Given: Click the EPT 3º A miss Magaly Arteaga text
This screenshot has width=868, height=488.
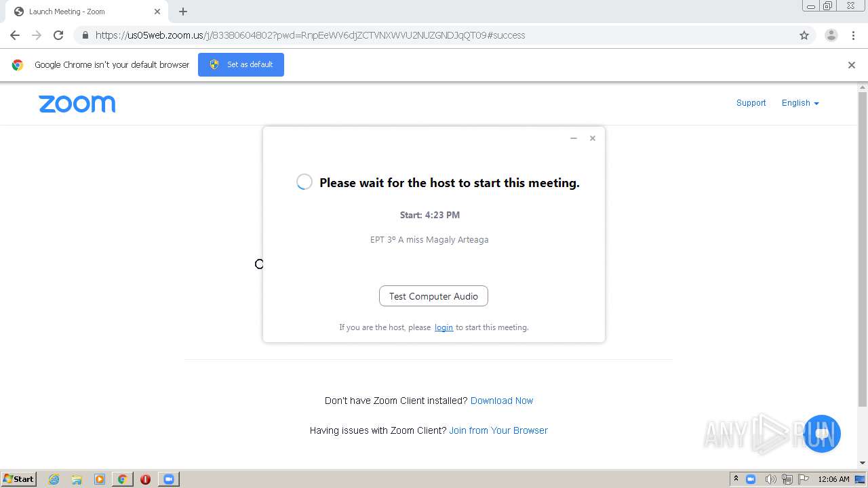Looking at the screenshot, I should 429,239.
